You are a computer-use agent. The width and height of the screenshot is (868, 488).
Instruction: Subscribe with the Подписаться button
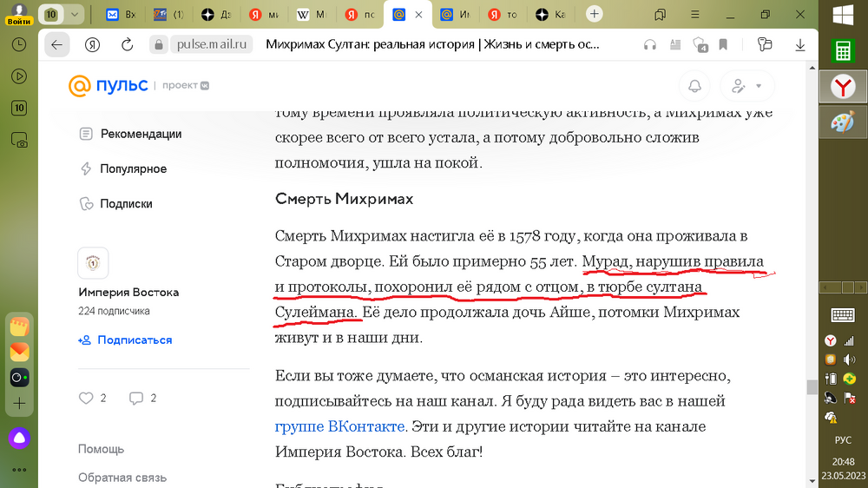[125, 340]
